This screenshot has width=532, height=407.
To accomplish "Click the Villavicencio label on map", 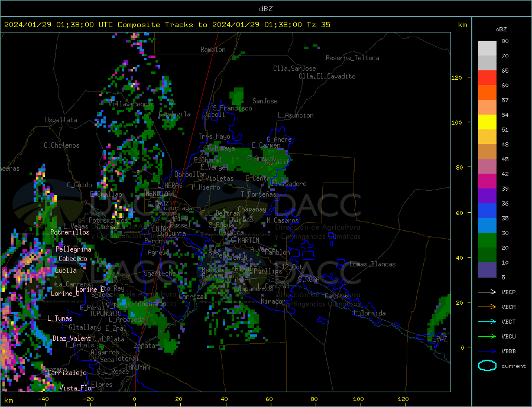I will click(x=132, y=104).
